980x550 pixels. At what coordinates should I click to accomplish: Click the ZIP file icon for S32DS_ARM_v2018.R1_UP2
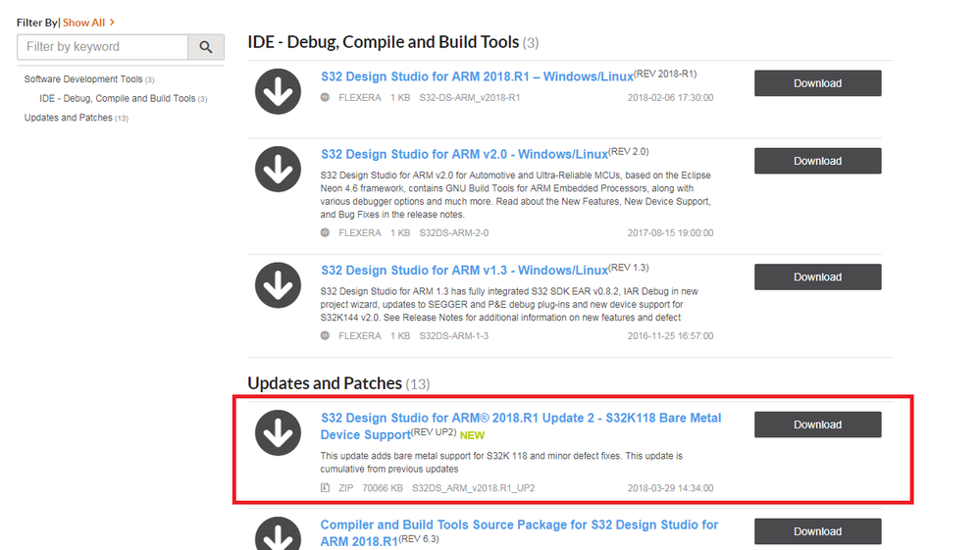point(325,487)
